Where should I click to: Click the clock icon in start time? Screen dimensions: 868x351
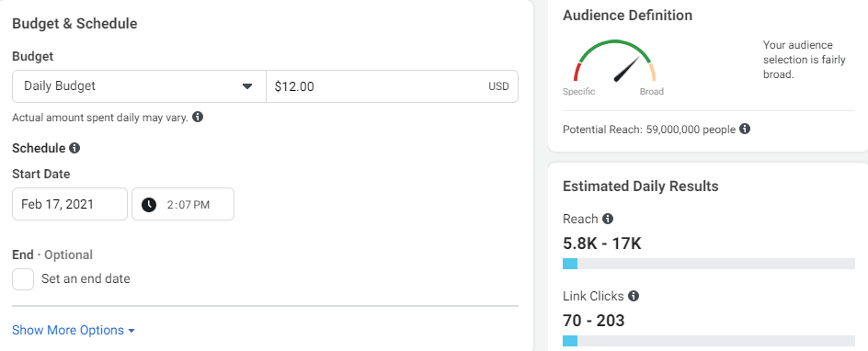click(x=149, y=205)
